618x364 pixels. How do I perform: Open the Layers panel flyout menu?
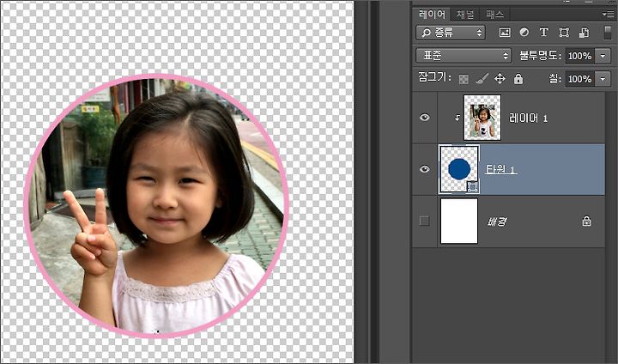point(608,15)
